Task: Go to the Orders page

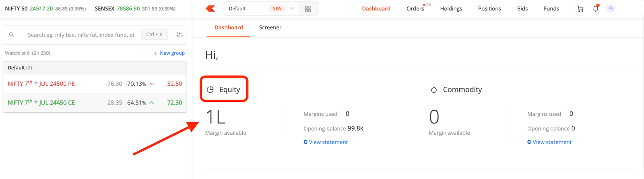Action: (x=415, y=8)
